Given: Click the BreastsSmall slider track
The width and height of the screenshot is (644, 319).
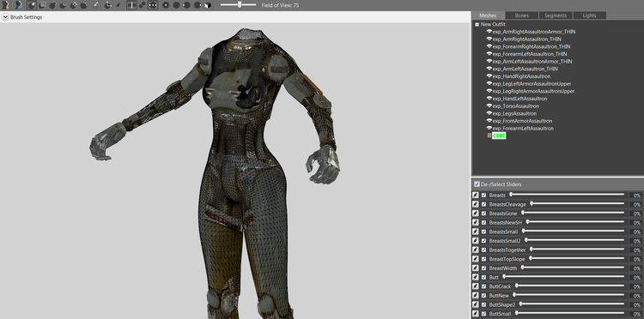Looking at the screenshot, I should coord(573,232).
